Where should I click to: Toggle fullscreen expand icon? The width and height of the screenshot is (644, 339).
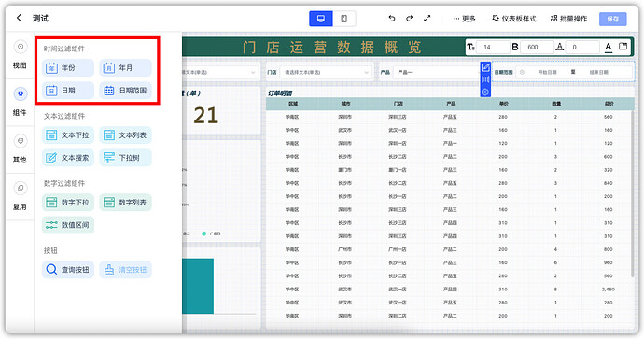[427, 19]
